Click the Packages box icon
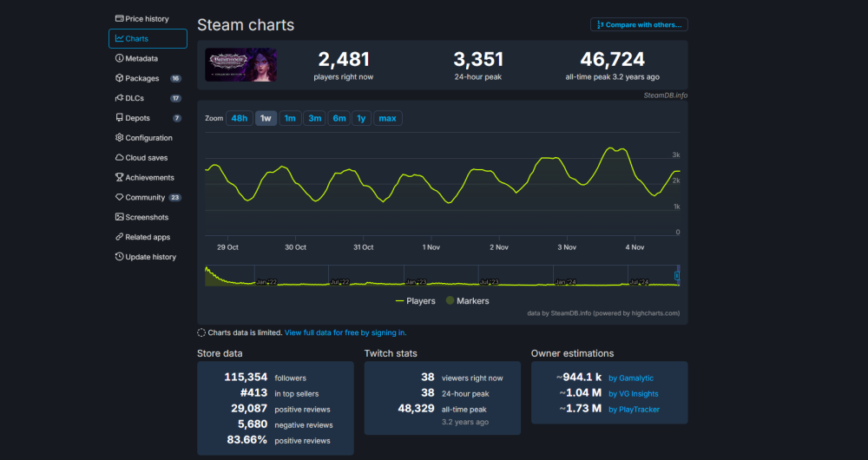Viewport: 868px width, 460px height. point(119,78)
